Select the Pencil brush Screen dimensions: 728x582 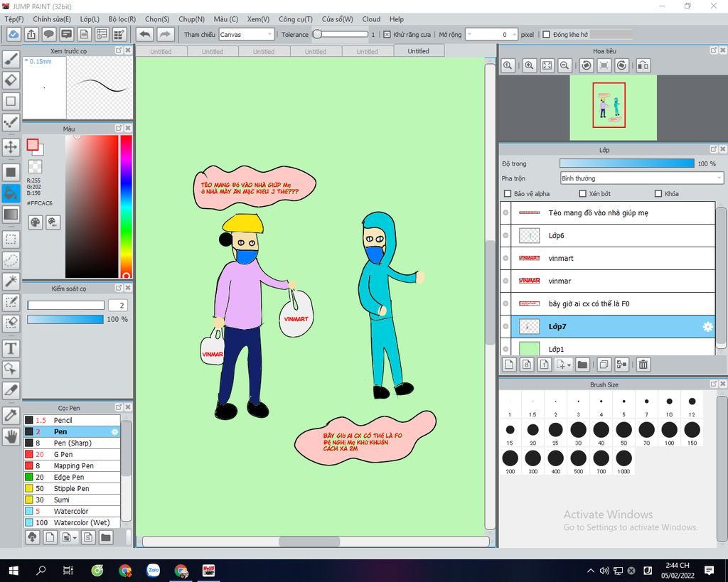[x=72, y=420]
